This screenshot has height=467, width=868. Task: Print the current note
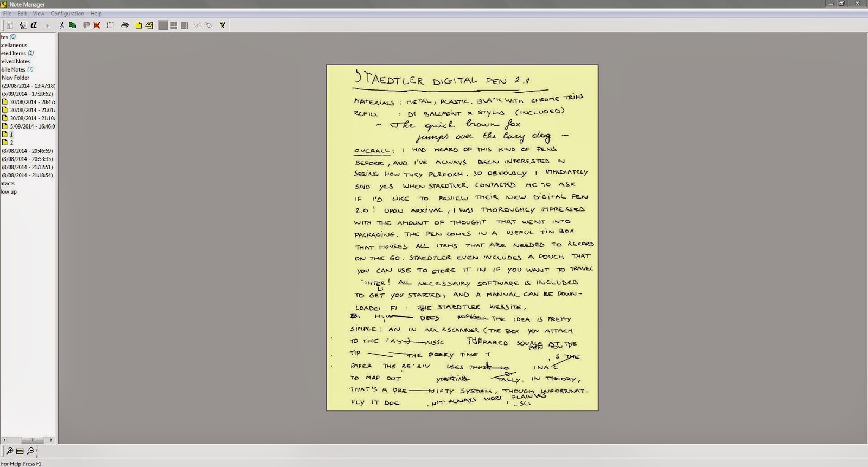(125, 25)
